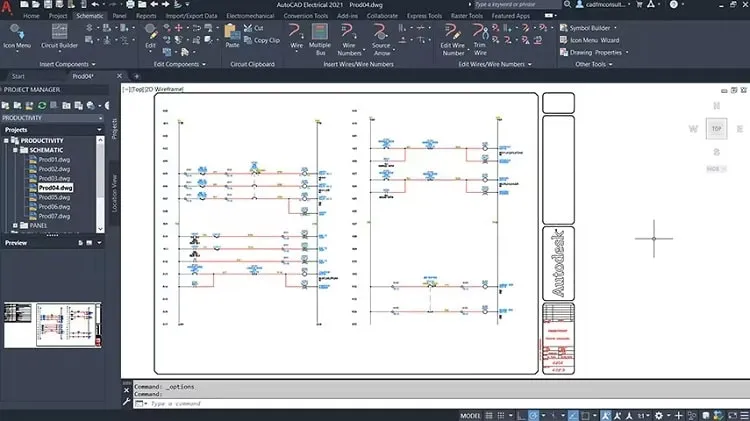Go to the next project drawing arrow
This screenshot has width=750, height=421.
[165, 4]
